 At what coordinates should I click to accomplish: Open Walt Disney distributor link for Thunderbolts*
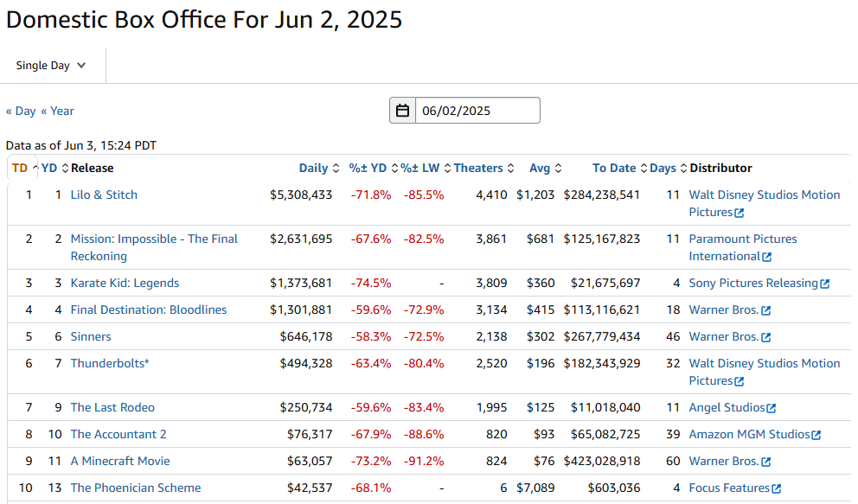click(x=765, y=372)
